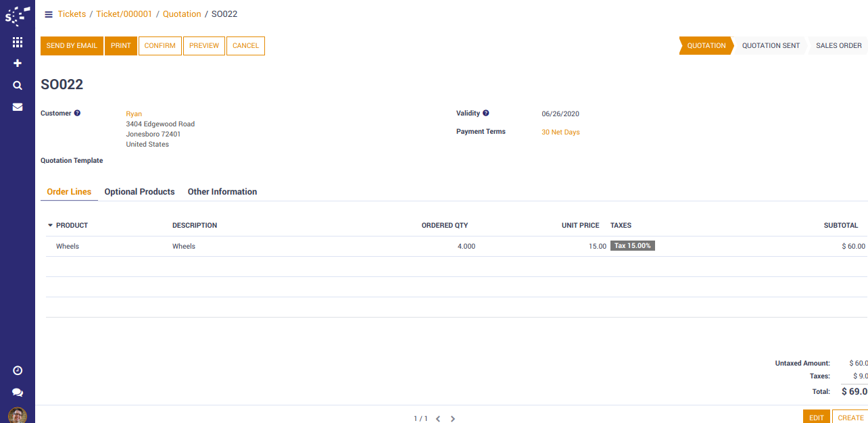Open the apps grid menu icon
868x423 pixels.
18,42
